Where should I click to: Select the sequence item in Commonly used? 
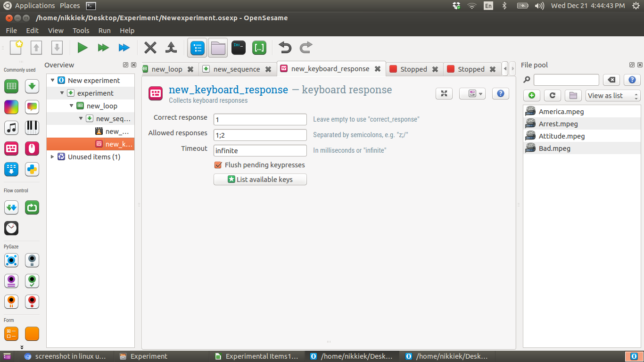(32, 86)
